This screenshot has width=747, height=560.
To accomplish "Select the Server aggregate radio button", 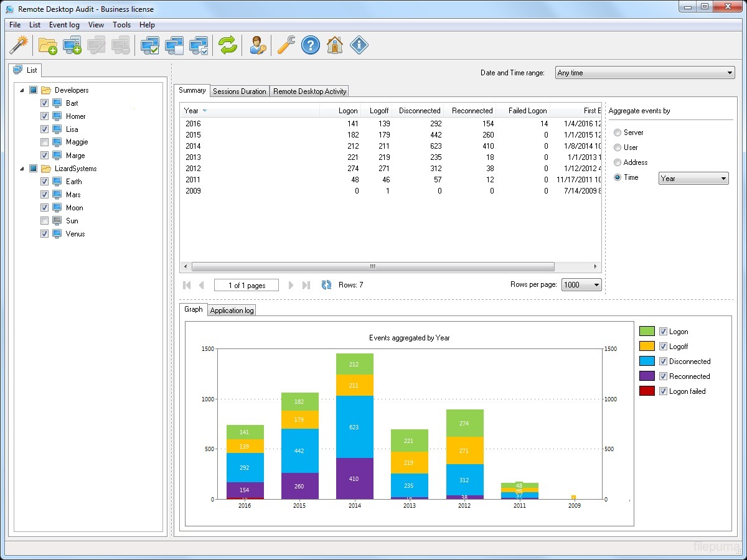I will coord(618,133).
